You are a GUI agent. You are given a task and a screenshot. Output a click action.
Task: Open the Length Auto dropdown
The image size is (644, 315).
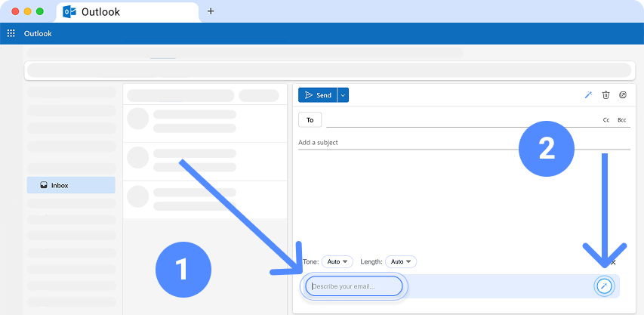[x=401, y=261]
